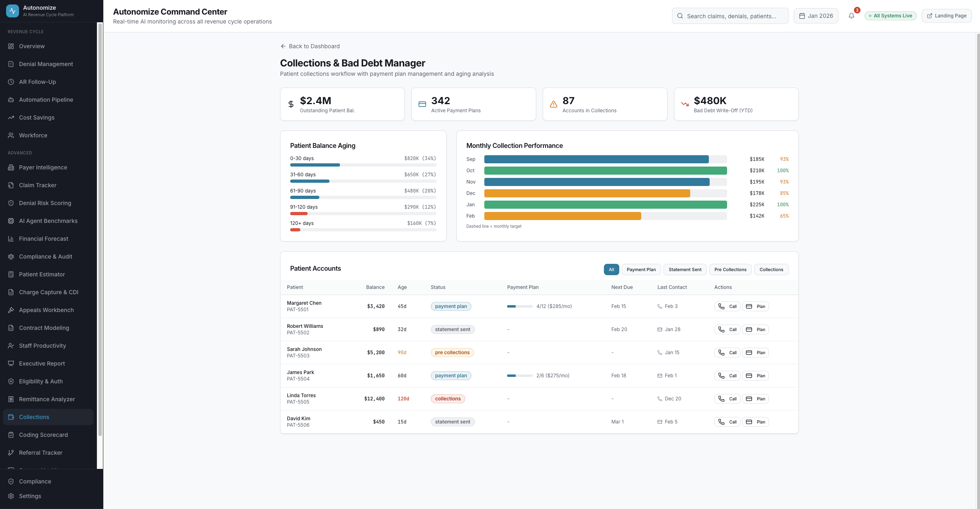Call Margaret Chen using Call button
This screenshot has height=509, width=980.
[x=727, y=306]
